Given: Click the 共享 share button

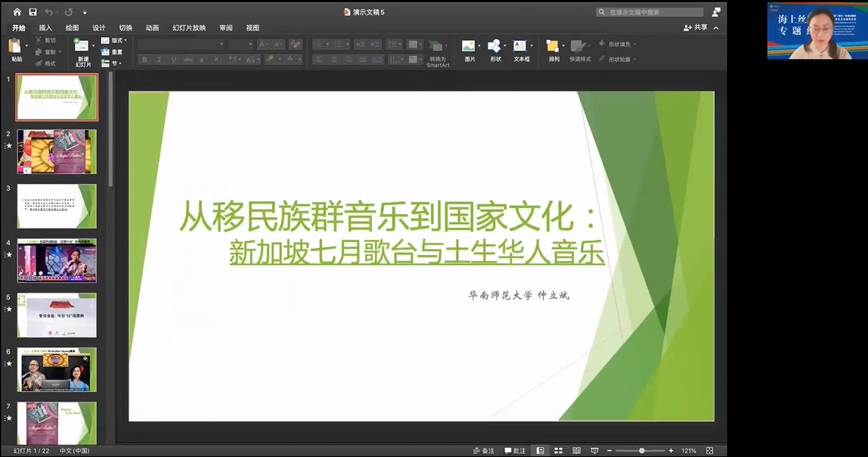Looking at the screenshot, I should coord(696,27).
